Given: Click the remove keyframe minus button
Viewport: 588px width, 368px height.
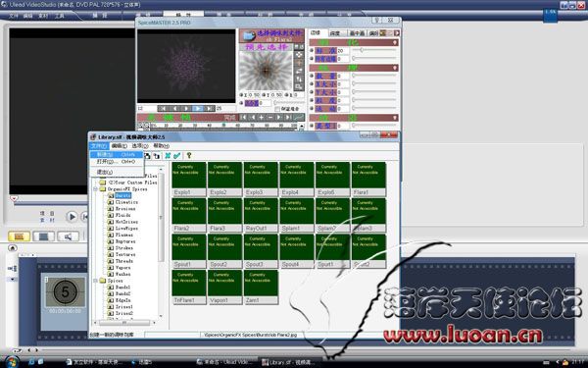Looking at the screenshot, I should pyautogui.click(x=270, y=117).
